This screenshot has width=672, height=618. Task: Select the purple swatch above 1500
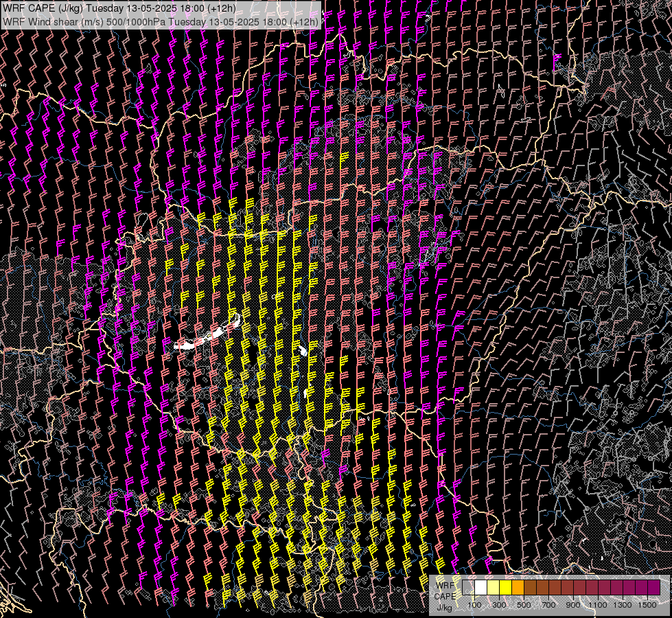coord(653,588)
